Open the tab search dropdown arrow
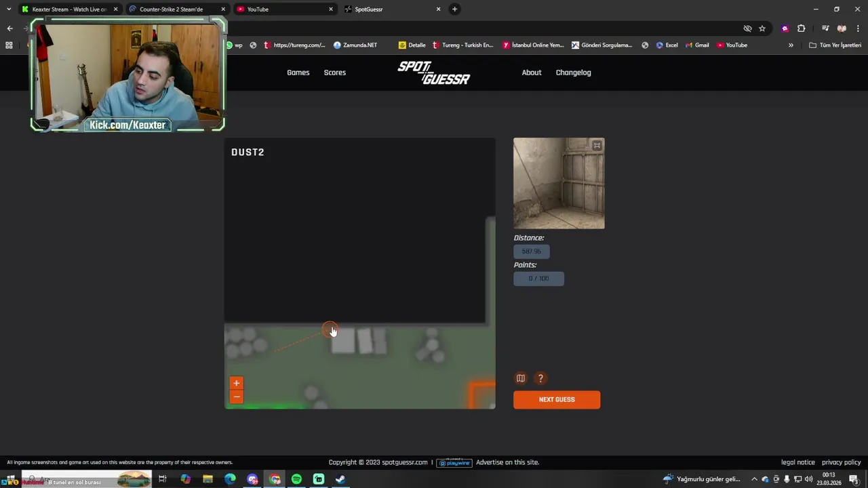The width and height of the screenshot is (868, 488). coord(9,9)
